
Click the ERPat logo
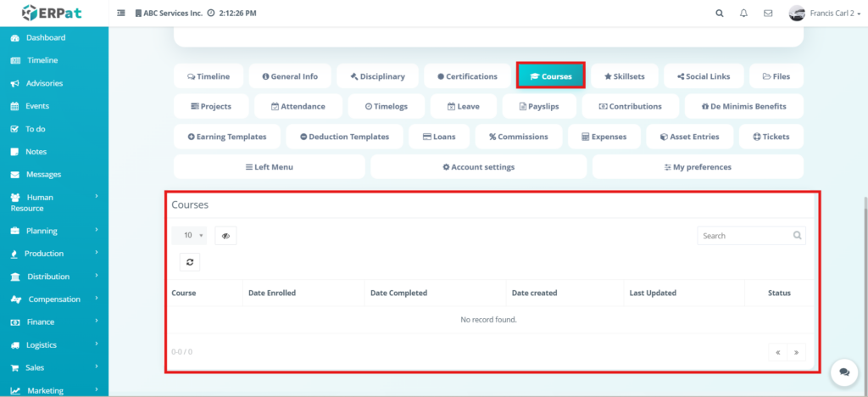(x=53, y=14)
